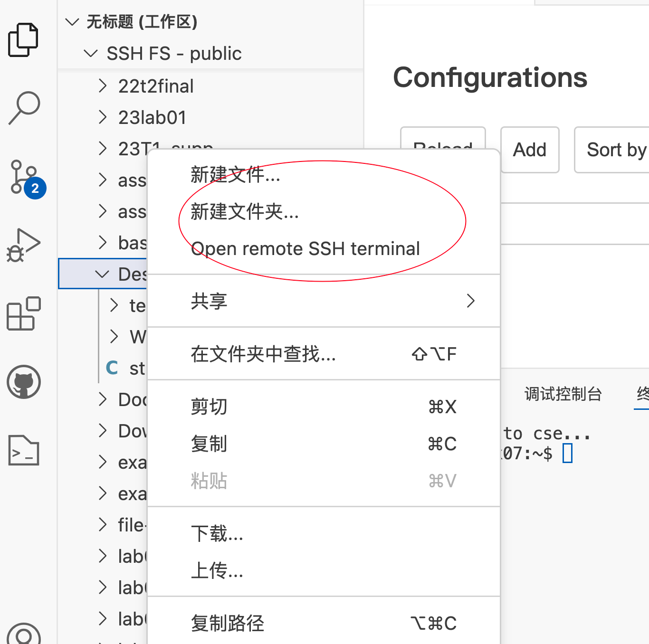Choose 在文件夹中查找... option

pyautogui.click(x=324, y=354)
